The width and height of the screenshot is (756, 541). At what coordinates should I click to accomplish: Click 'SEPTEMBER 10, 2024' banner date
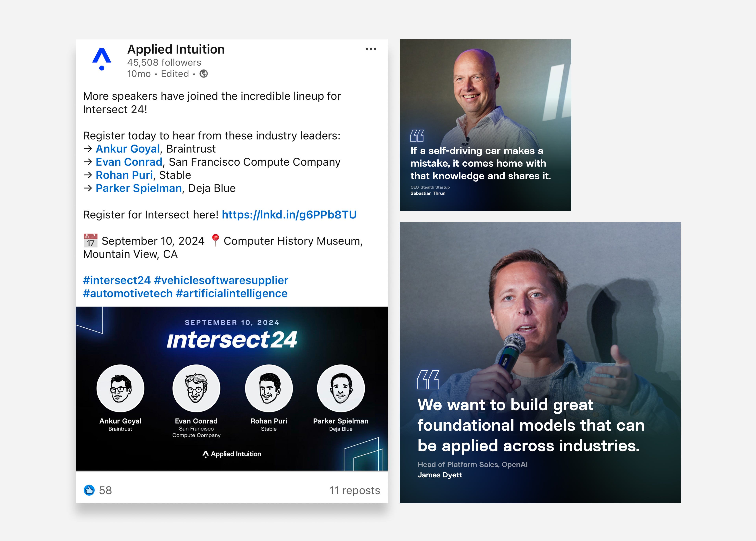(232, 322)
